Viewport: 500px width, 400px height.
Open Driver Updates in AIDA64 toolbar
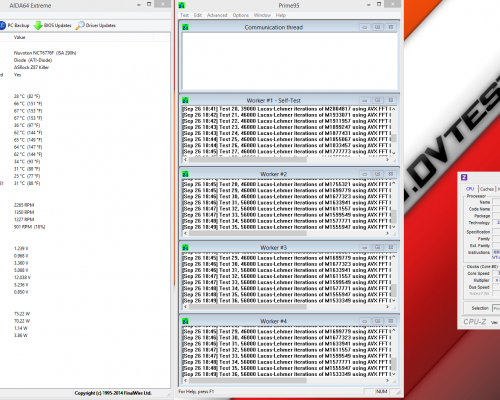click(96, 25)
